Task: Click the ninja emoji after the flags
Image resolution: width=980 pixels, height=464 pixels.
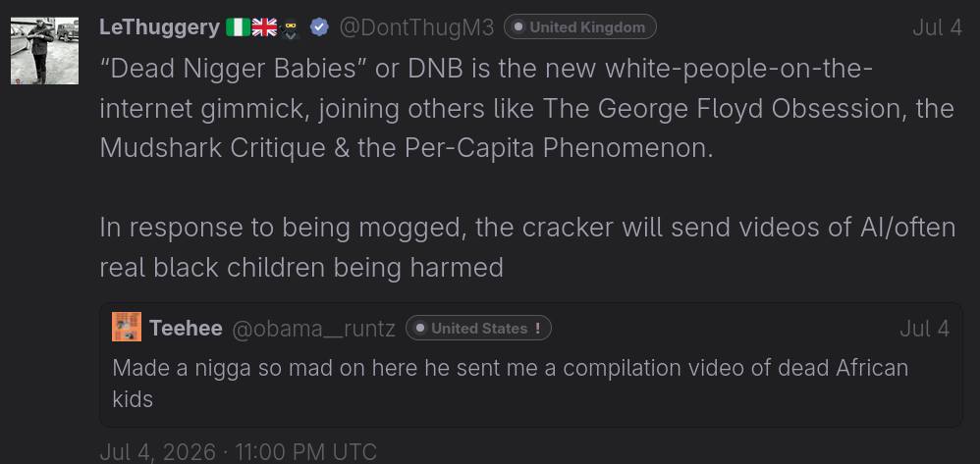Action: pyautogui.click(x=290, y=28)
